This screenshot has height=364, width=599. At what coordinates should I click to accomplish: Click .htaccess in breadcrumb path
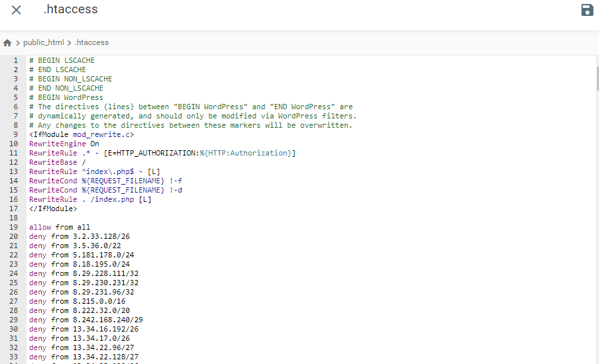point(91,42)
